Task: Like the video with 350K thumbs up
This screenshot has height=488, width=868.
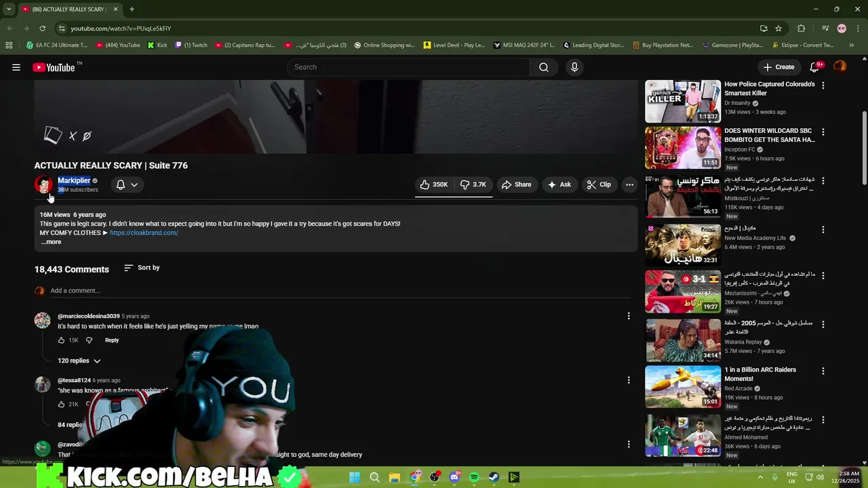Action: click(434, 184)
